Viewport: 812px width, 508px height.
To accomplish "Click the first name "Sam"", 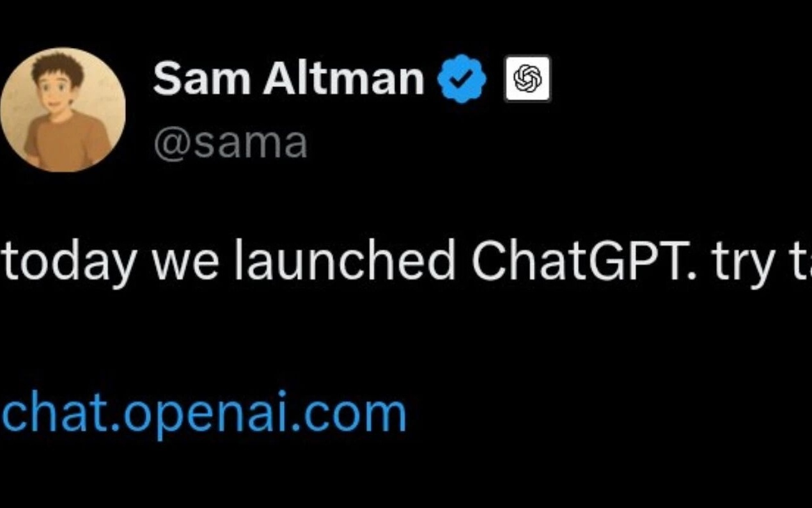I will (x=201, y=79).
